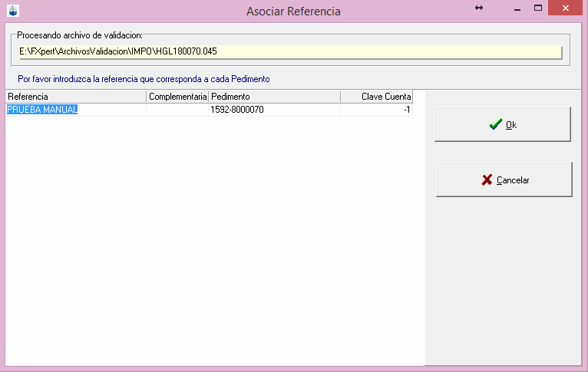588x372 pixels.
Task: Click the green checkmark on Ok button
Action: (495, 125)
